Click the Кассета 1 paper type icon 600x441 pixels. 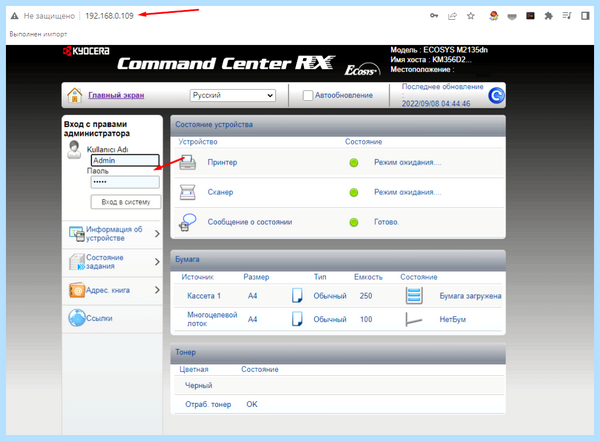pyautogui.click(x=297, y=296)
